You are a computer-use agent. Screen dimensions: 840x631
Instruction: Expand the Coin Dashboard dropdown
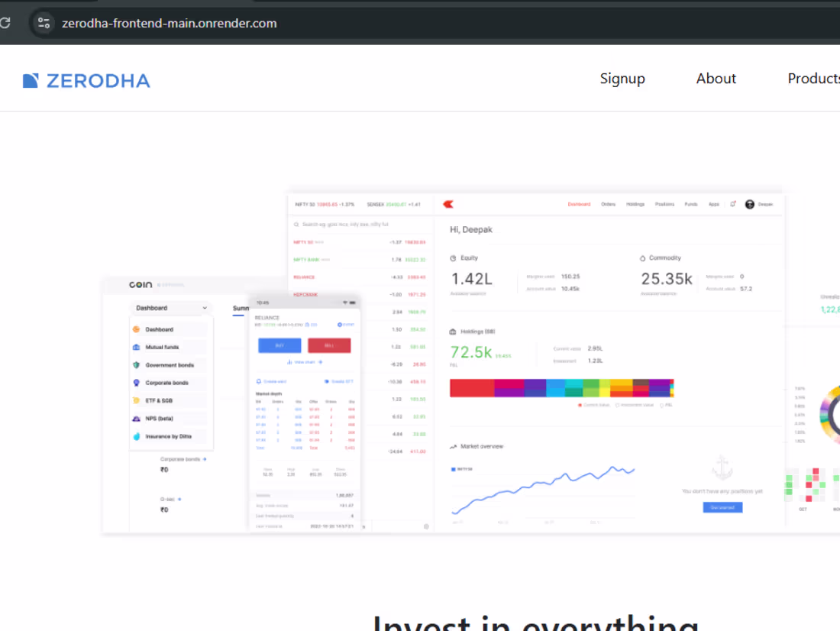170,308
